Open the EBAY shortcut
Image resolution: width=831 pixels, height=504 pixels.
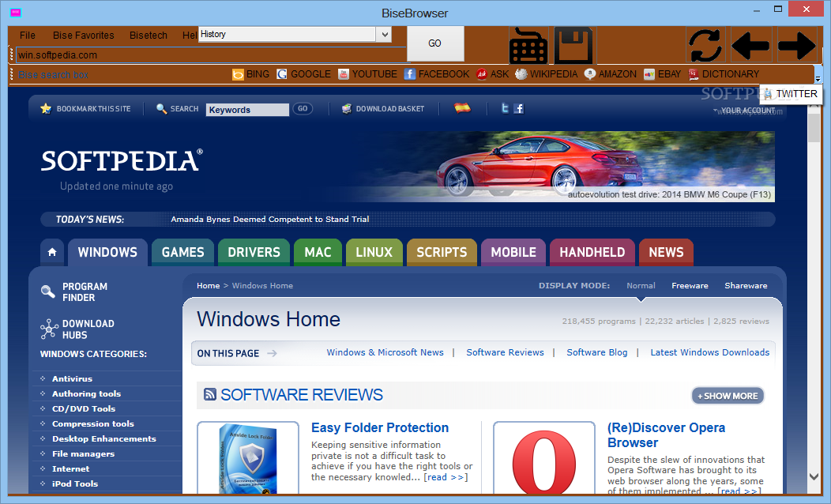coord(663,74)
